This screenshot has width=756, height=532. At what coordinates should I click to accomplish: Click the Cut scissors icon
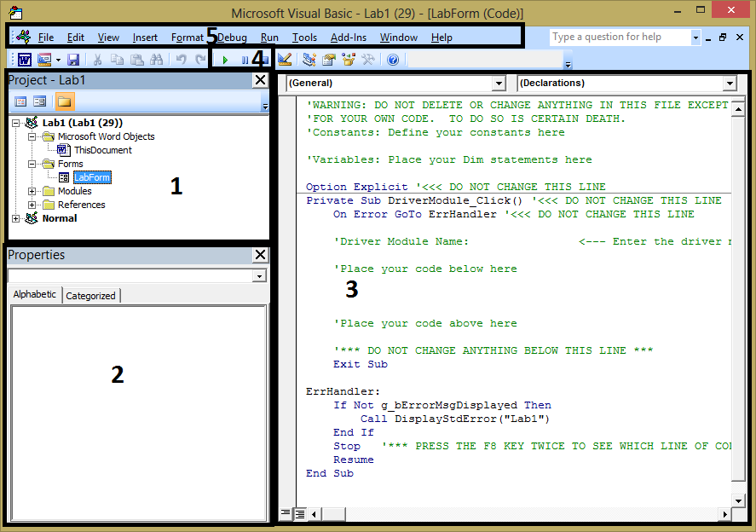point(97,60)
